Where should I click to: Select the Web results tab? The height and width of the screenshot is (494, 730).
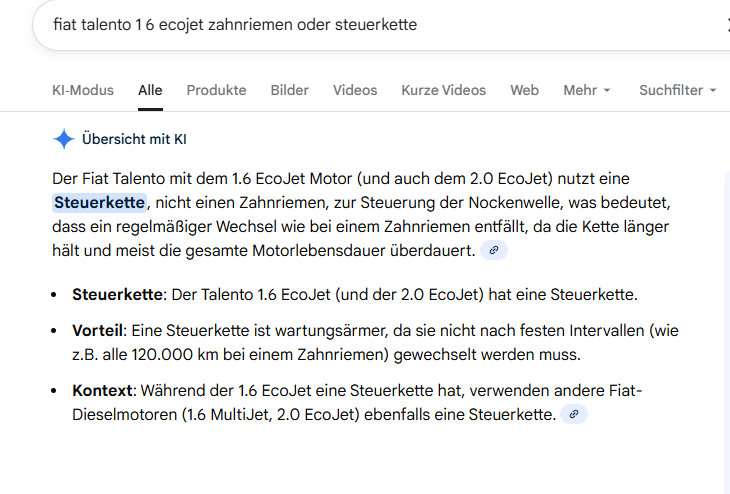524,90
